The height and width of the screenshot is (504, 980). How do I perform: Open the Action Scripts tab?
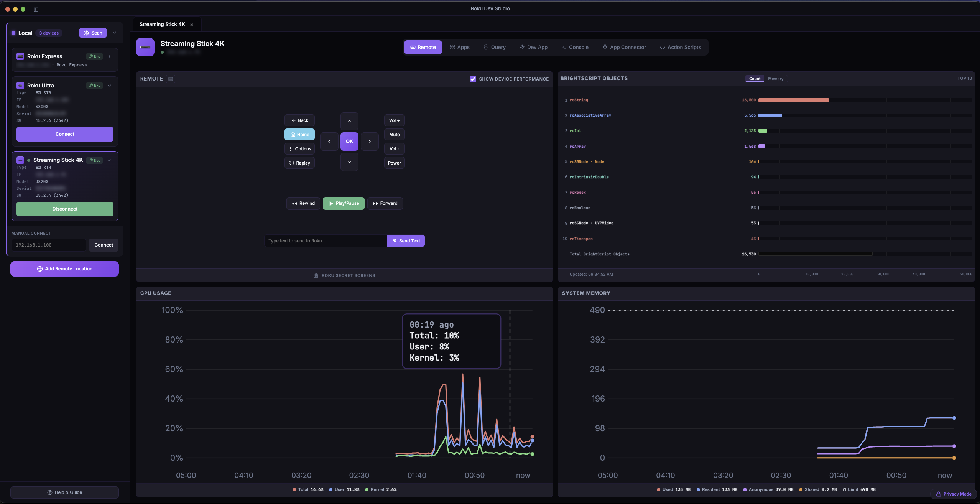pyautogui.click(x=680, y=47)
